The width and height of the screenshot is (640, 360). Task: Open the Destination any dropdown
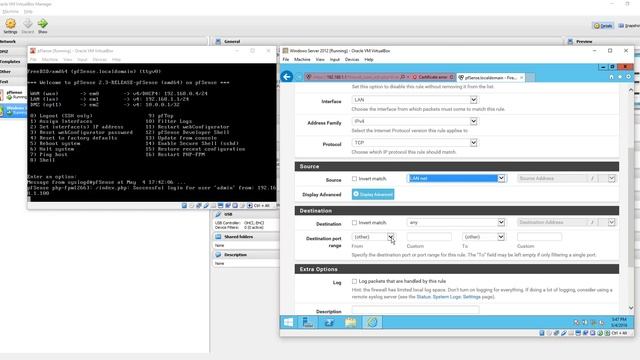456,222
